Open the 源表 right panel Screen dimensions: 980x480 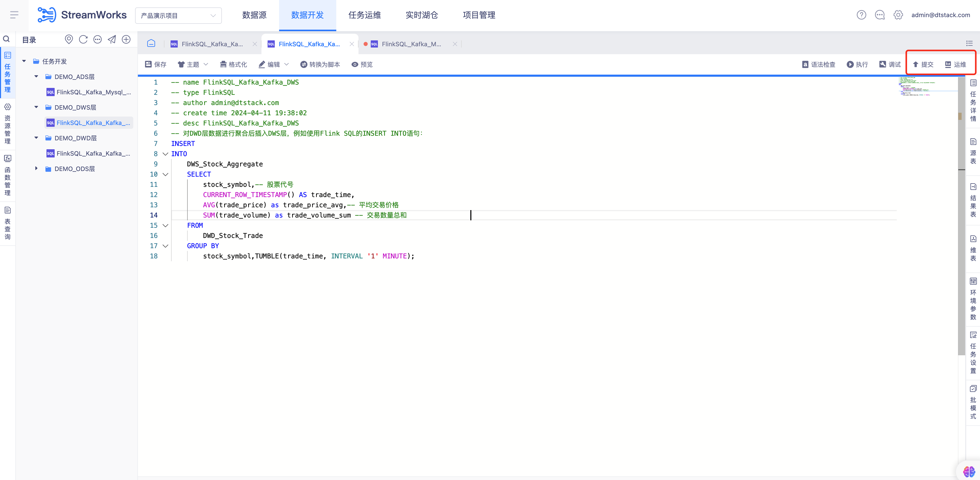(x=973, y=151)
